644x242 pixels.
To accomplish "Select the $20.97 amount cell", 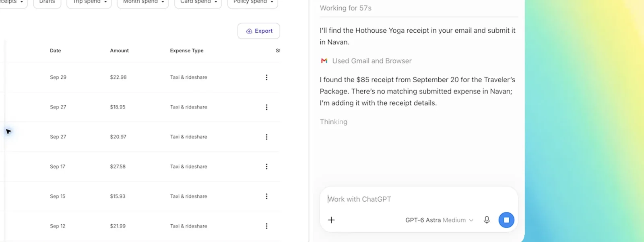I will 118,137.
